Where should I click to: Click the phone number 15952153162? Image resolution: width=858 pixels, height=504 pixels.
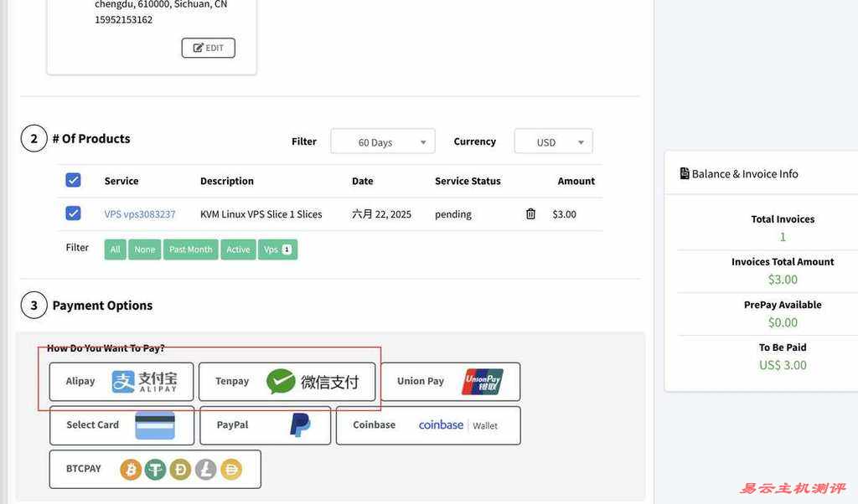click(x=124, y=20)
